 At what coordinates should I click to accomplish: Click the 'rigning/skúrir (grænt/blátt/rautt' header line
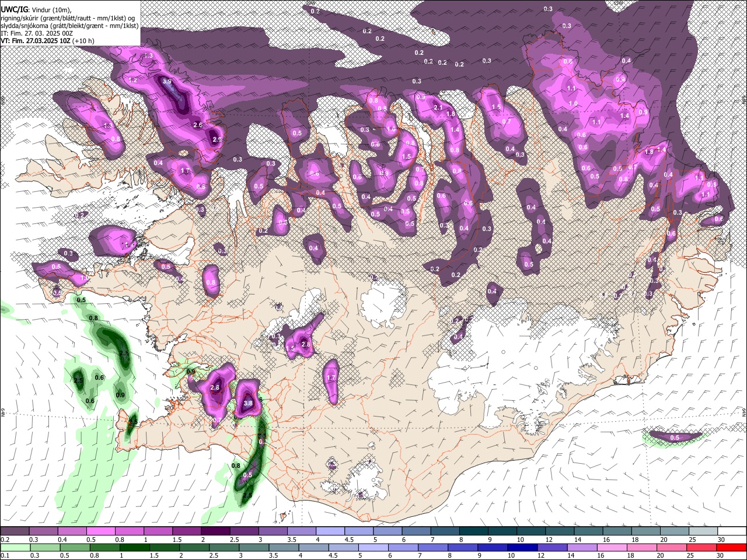pos(68,18)
